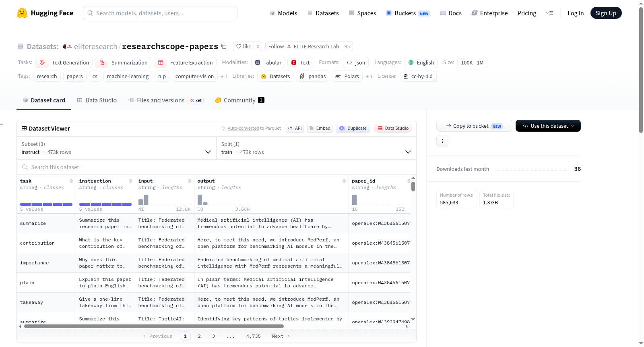The image size is (644, 347).
Task: Go to Spaces in top navigation
Action: tap(362, 13)
